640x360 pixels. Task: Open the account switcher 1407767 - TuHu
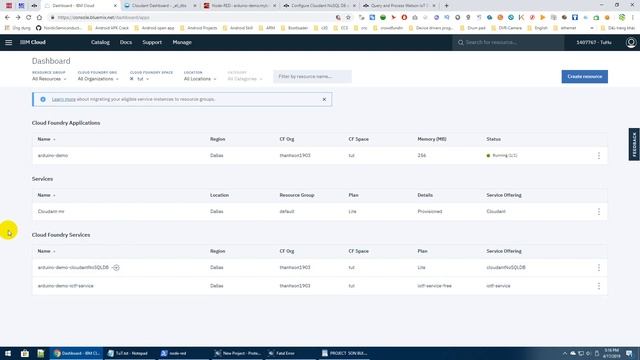594,42
